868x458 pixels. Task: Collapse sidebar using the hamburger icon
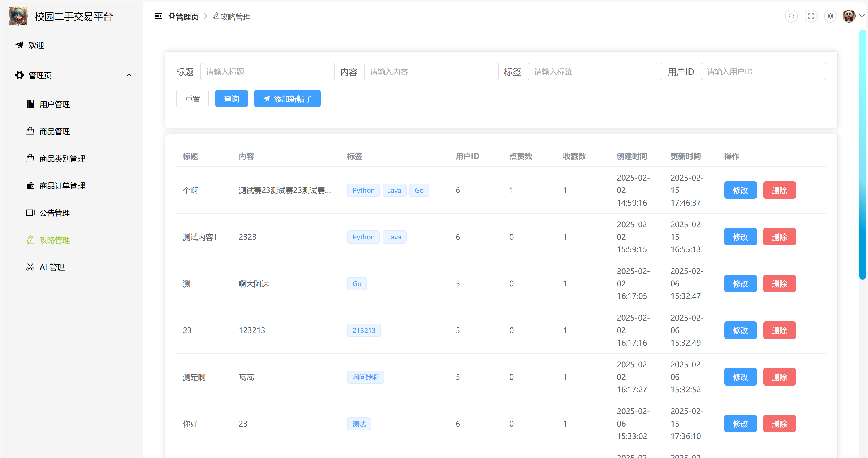tap(158, 16)
